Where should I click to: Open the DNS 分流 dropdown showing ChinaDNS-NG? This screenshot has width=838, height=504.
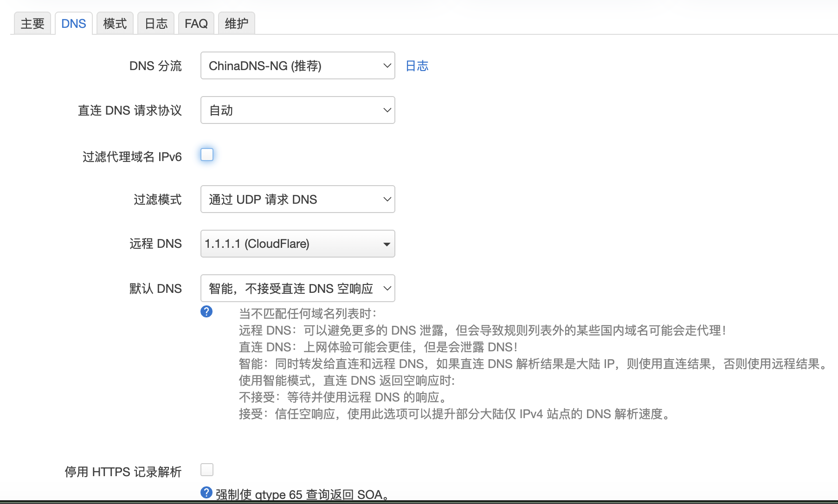(298, 65)
